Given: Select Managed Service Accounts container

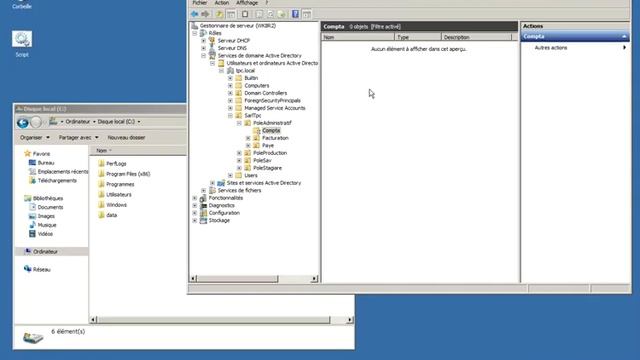Looking at the screenshot, I should pos(275,108).
